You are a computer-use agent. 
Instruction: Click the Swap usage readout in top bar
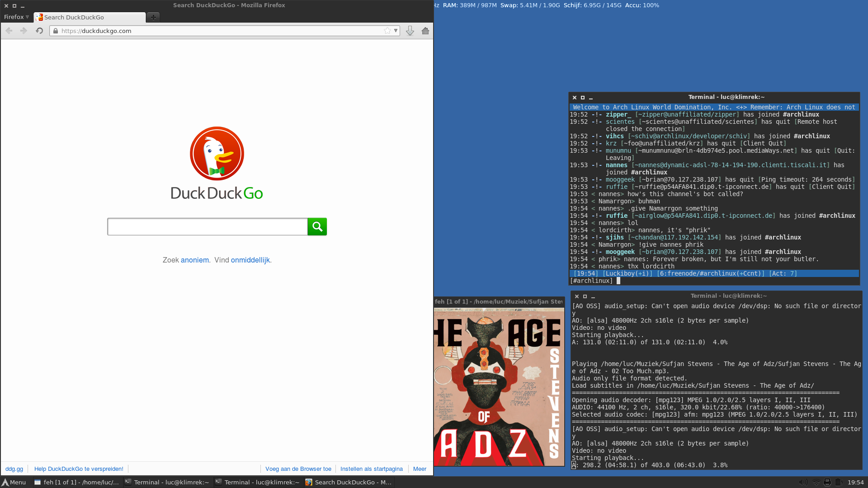click(x=530, y=5)
